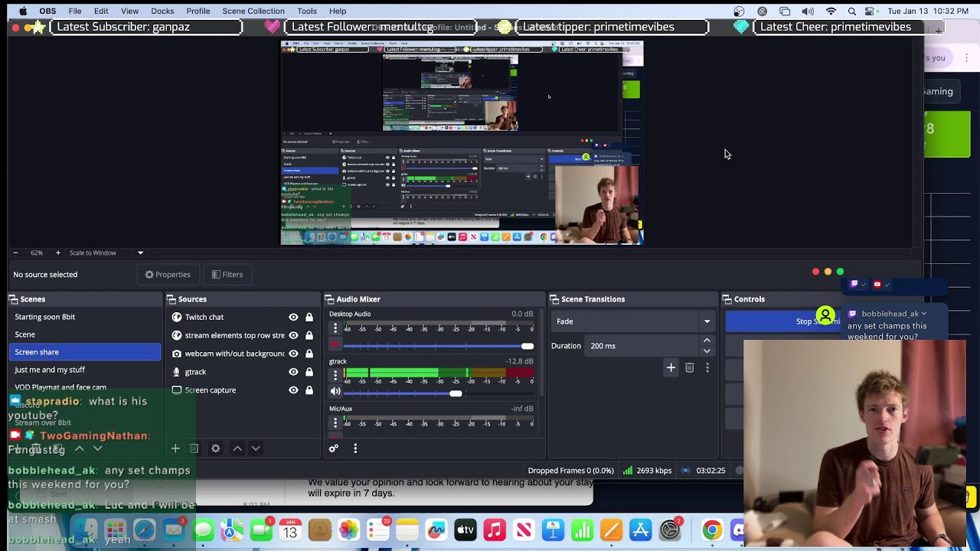Open the Profile menu

[x=198, y=11]
